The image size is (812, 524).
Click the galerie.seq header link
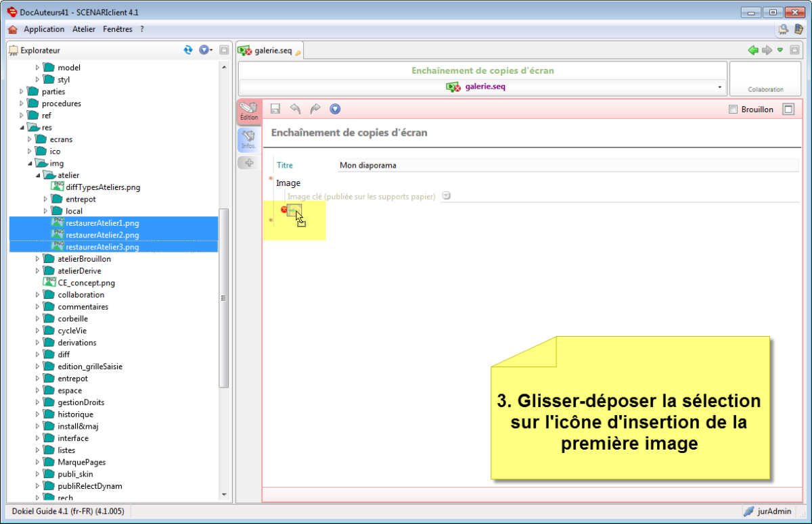click(485, 87)
